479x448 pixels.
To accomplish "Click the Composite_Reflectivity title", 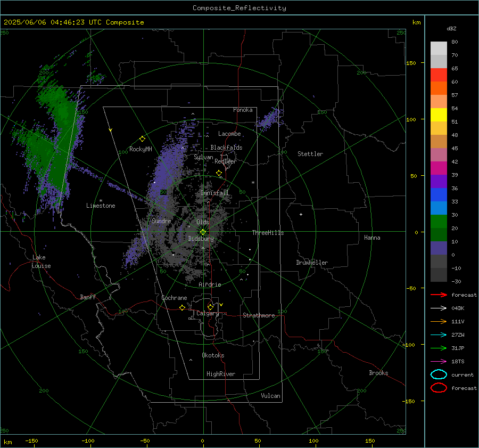I will (x=240, y=8).
